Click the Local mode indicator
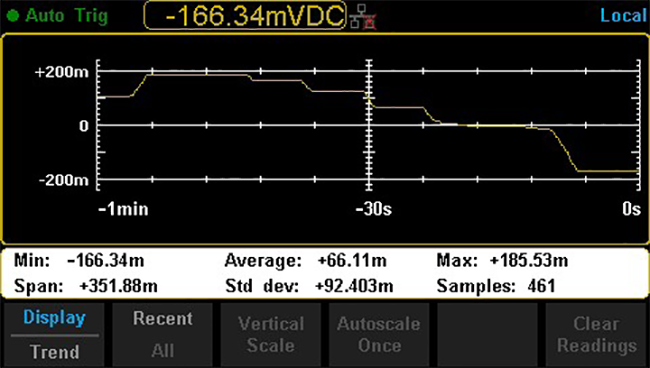 (x=623, y=16)
